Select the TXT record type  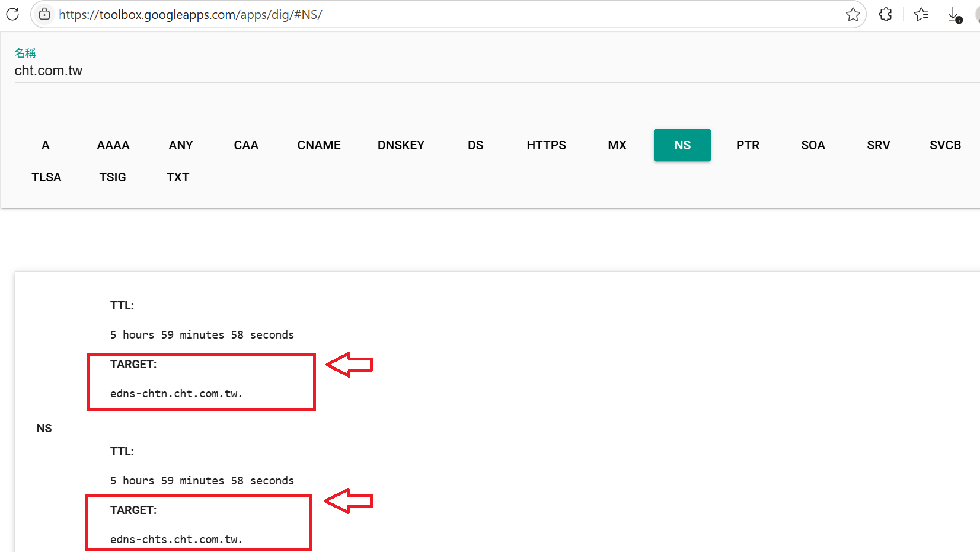[x=178, y=177]
